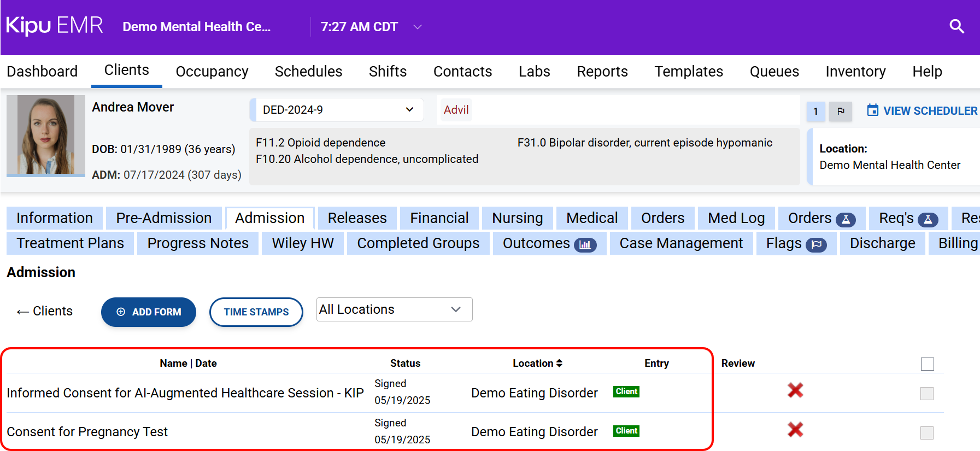This screenshot has height=451, width=980.
Task: Click red X for AI-Augmented consent row
Action: click(x=795, y=390)
